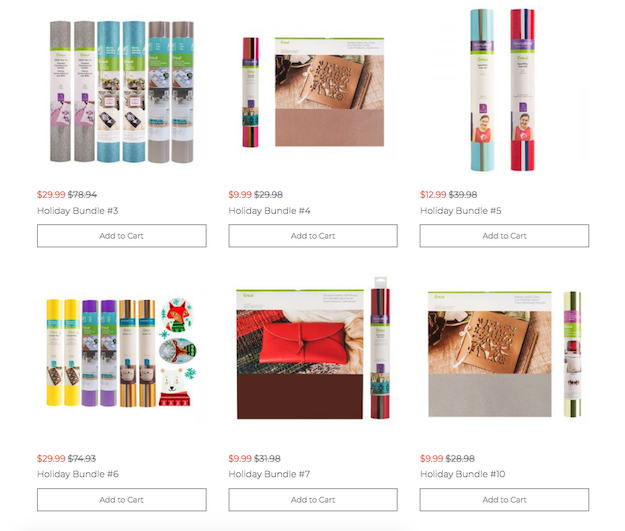View the Holiday Bundle #7 red envelope image
Image resolution: width=625 pixels, height=531 pixels.
point(313,348)
